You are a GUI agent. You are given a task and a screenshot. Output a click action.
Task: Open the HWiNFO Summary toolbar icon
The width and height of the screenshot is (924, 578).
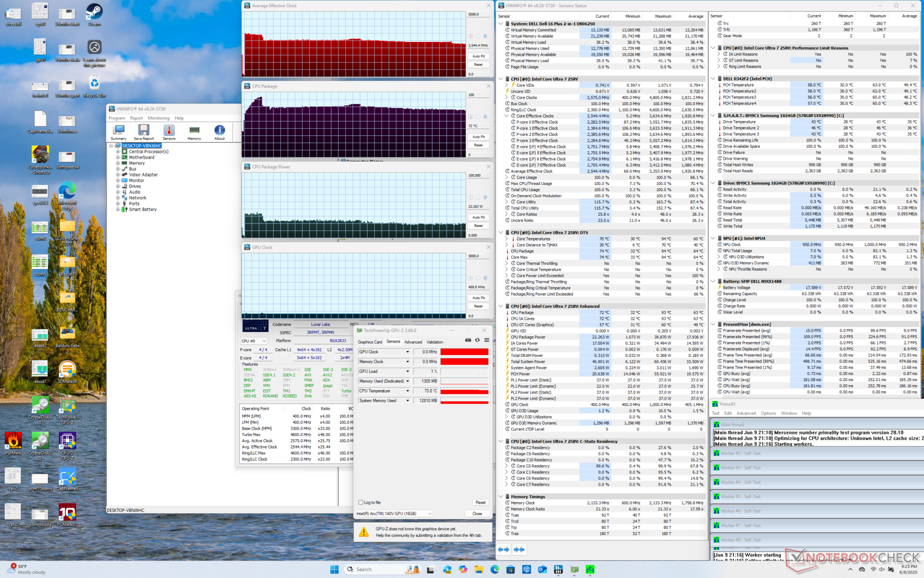point(118,131)
